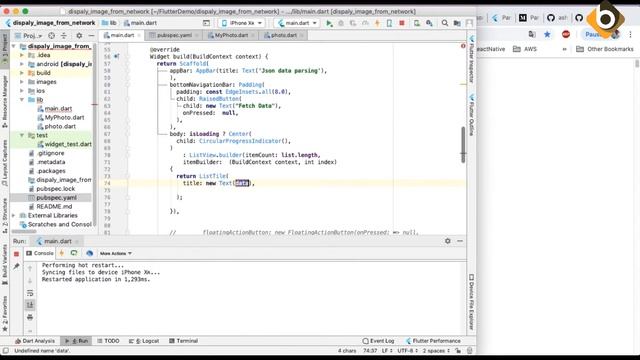Screen dimensions: 640x360
Task: Click the editor vertical scrollbar thumb
Action: coord(463,145)
